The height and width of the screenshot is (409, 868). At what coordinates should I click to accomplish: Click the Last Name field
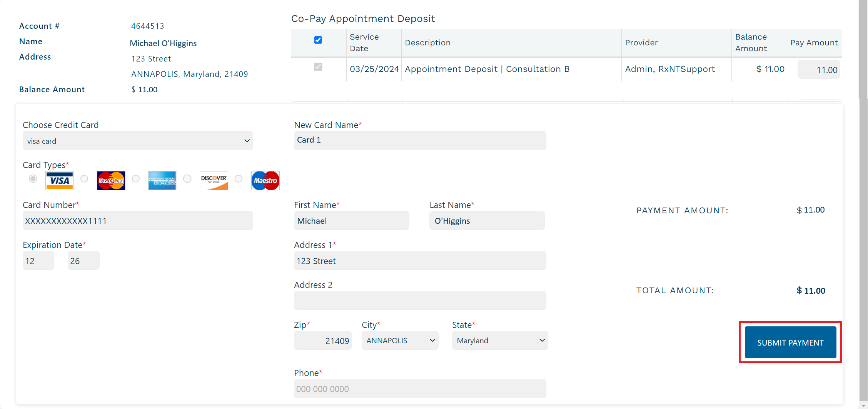[x=487, y=221]
